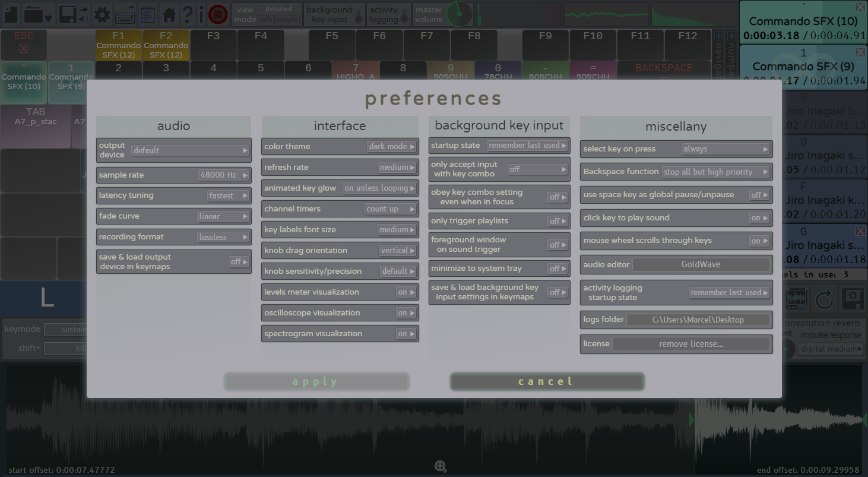Click the notepad icon in top toolbar
Screen dimensions: 868x477
(x=147, y=14)
